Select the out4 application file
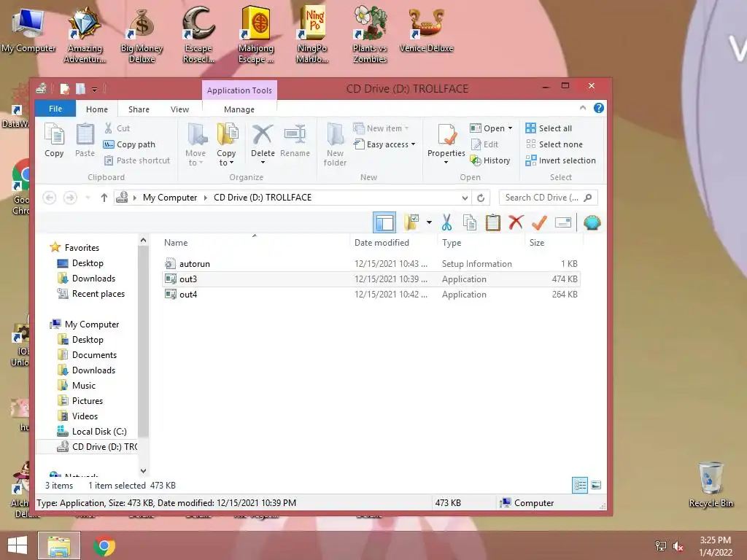This screenshot has width=747, height=560. pyautogui.click(x=371, y=295)
